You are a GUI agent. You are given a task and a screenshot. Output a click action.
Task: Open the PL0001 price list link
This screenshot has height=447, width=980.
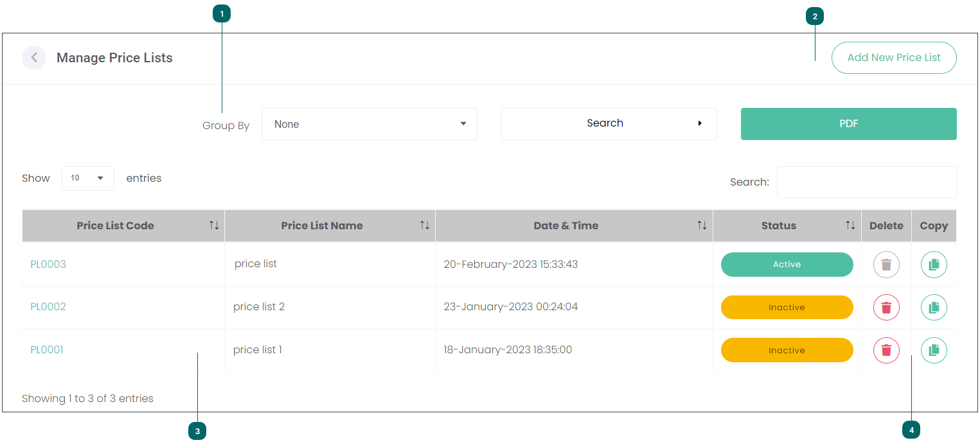47,350
